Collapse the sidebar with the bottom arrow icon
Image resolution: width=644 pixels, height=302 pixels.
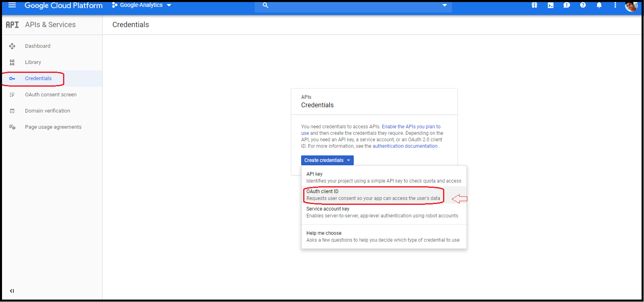point(12,291)
